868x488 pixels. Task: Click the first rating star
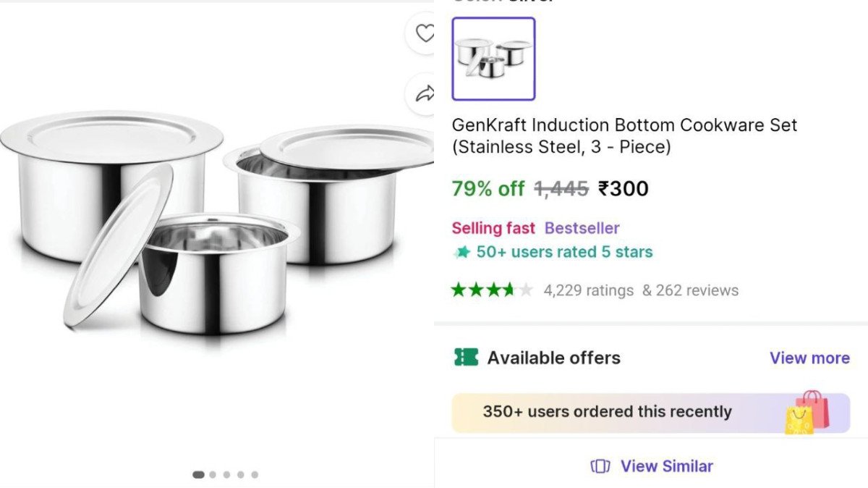tap(457, 289)
